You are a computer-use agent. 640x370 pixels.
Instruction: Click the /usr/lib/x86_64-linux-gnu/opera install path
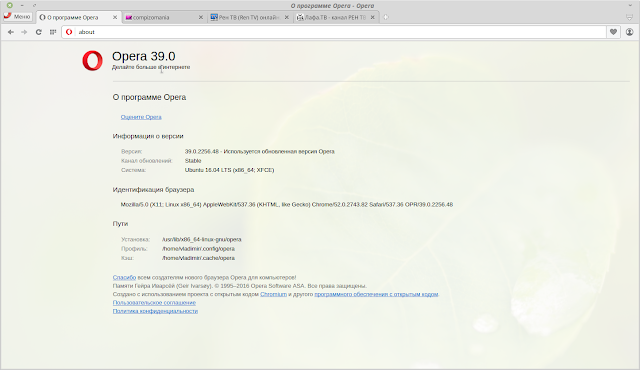(202, 239)
